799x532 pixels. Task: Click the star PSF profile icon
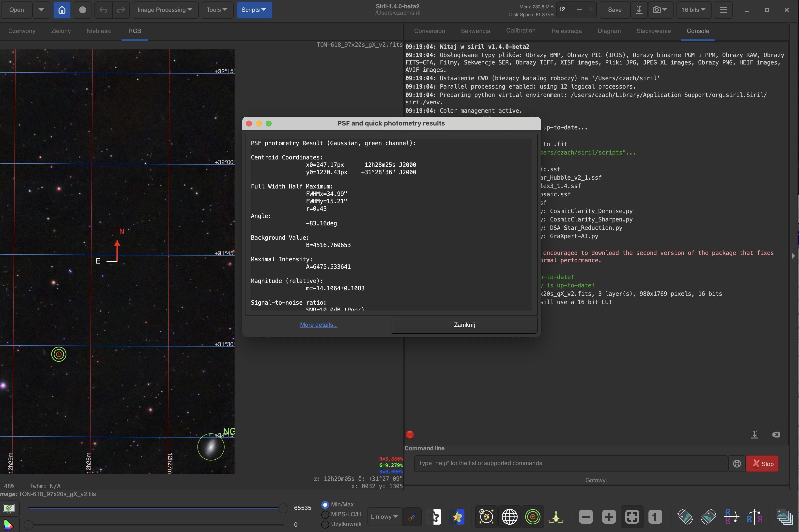pos(556,517)
